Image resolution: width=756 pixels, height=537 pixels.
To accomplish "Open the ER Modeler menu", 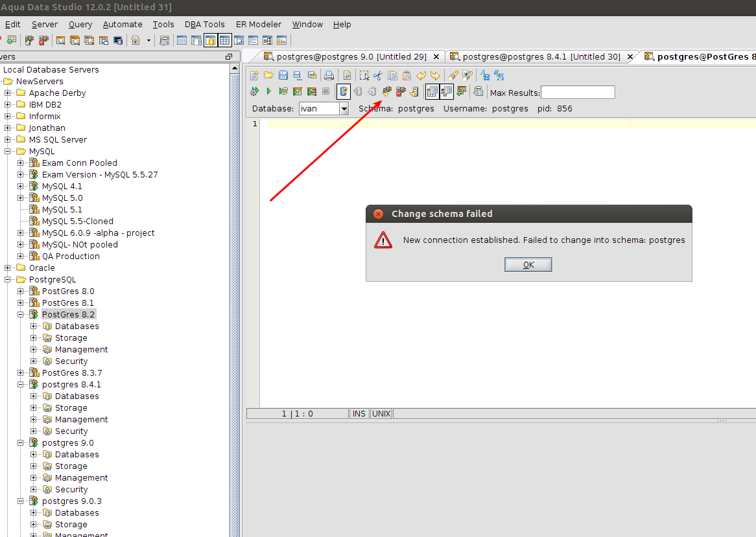I will tap(259, 25).
